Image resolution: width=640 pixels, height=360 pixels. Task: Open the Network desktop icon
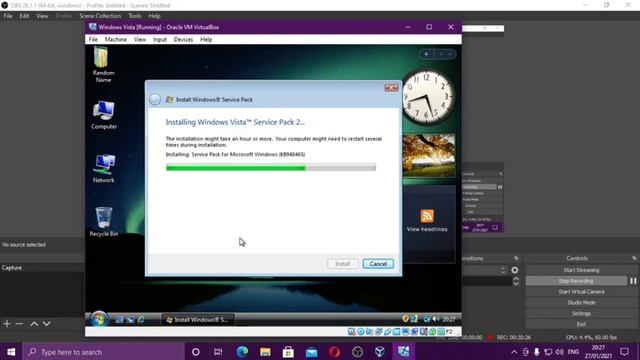(x=104, y=168)
